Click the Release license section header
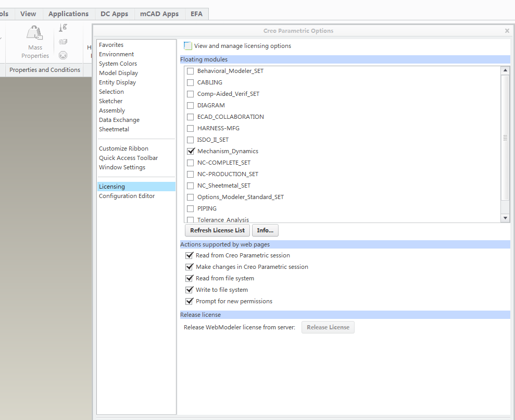Screen dimensions: 515x420 tap(345, 315)
